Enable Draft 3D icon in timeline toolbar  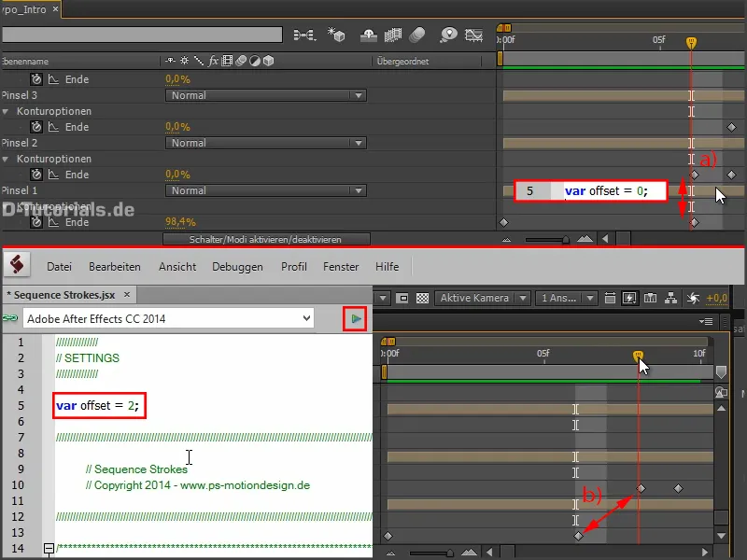pos(336,35)
